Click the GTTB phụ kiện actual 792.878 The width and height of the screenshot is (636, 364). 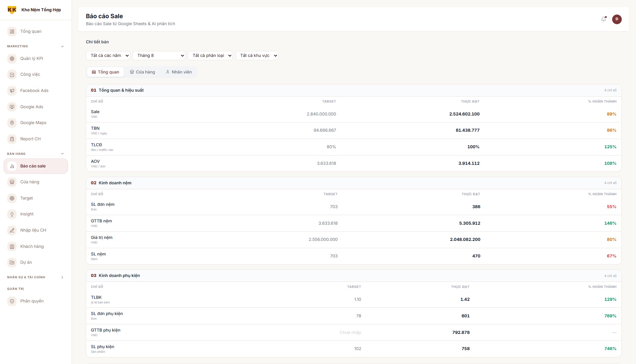(461, 333)
